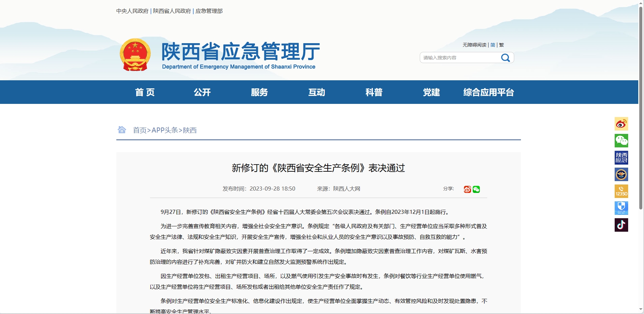Open the Weibo icon in right sidebar
This screenshot has height=314, width=644.
[x=621, y=124]
